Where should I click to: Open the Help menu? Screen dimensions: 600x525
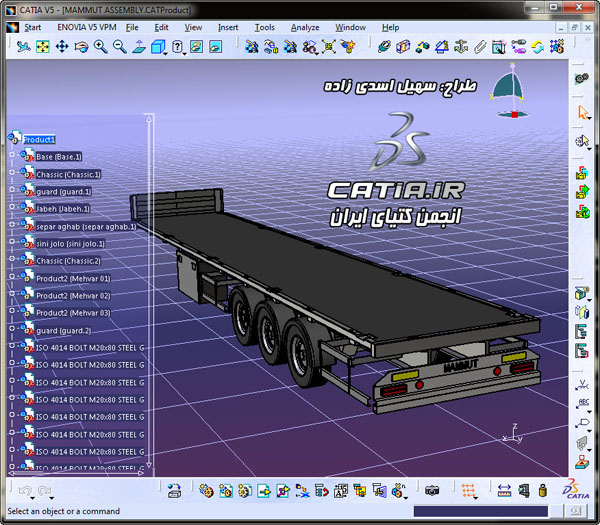pyautogui.click(x=390, y=28)
